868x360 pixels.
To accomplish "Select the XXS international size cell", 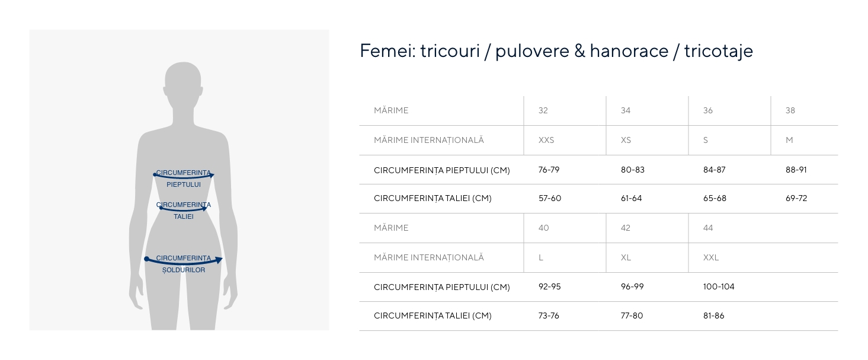I will pyautogui.click(x=546, y=141).
